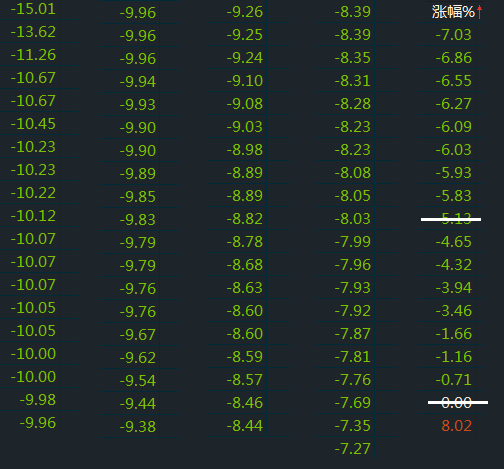
Task: Choose the -9.98 cell
Action: [x=38, y=400]
